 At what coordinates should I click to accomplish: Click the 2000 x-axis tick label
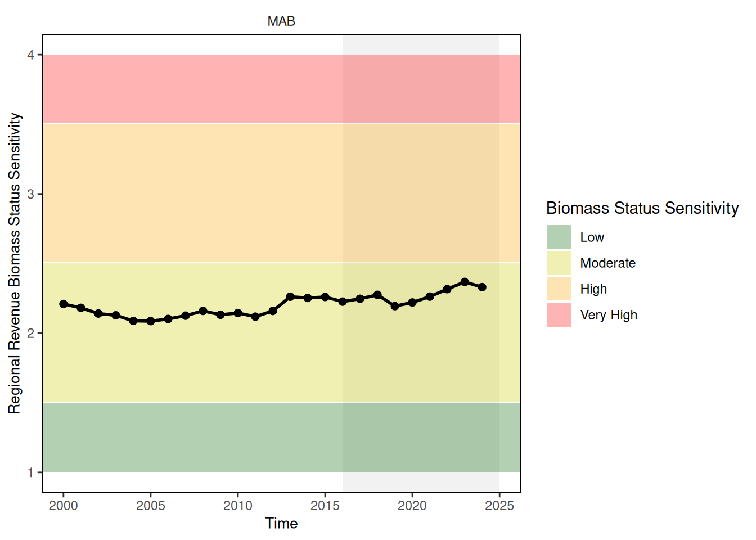click(x=64, y=506)
